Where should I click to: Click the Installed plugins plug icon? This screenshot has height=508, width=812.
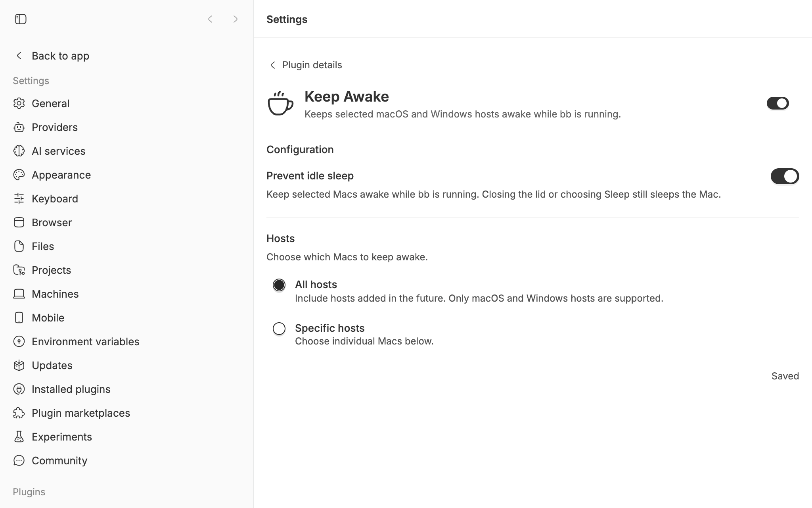click(19, 389)
